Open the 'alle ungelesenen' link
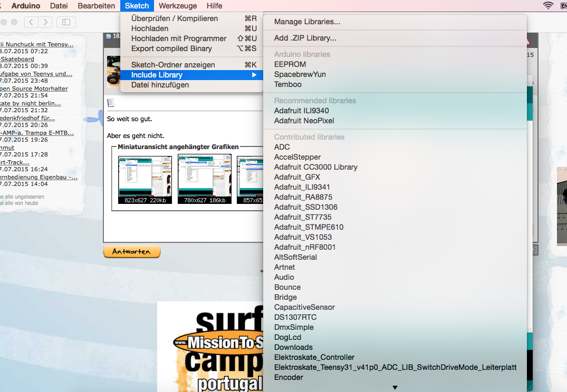 tap(22, 197)
